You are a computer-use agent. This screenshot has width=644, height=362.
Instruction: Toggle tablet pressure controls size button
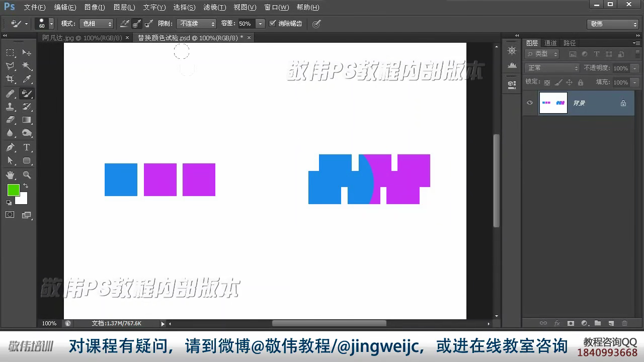click(x=316, y=24)
